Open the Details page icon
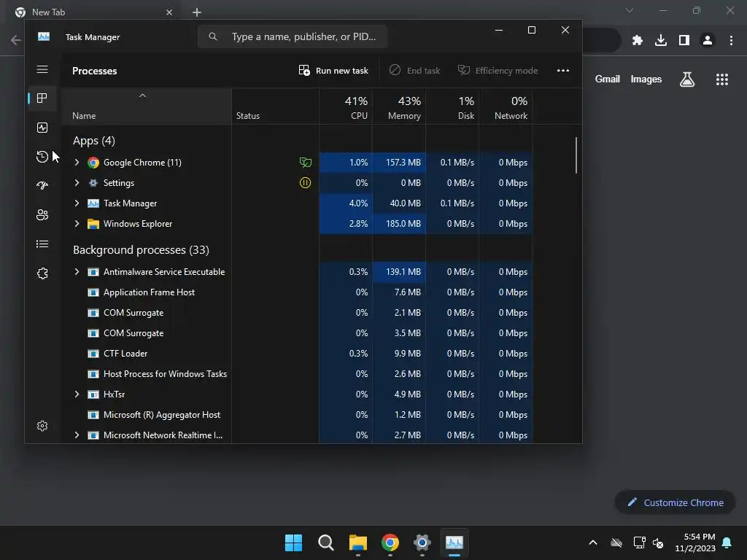This screenshot has height=560, width=747. click(42, 244)
